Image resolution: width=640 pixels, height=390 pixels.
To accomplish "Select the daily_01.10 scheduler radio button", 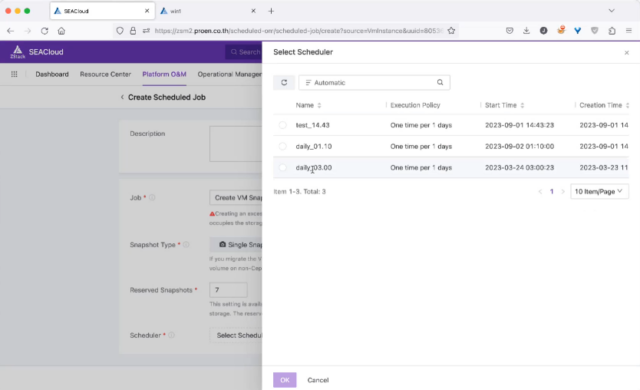I will click(282, 146).
